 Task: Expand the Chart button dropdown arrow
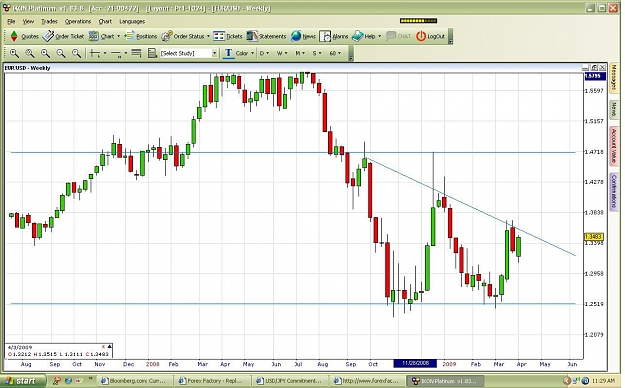pos(118,36)
